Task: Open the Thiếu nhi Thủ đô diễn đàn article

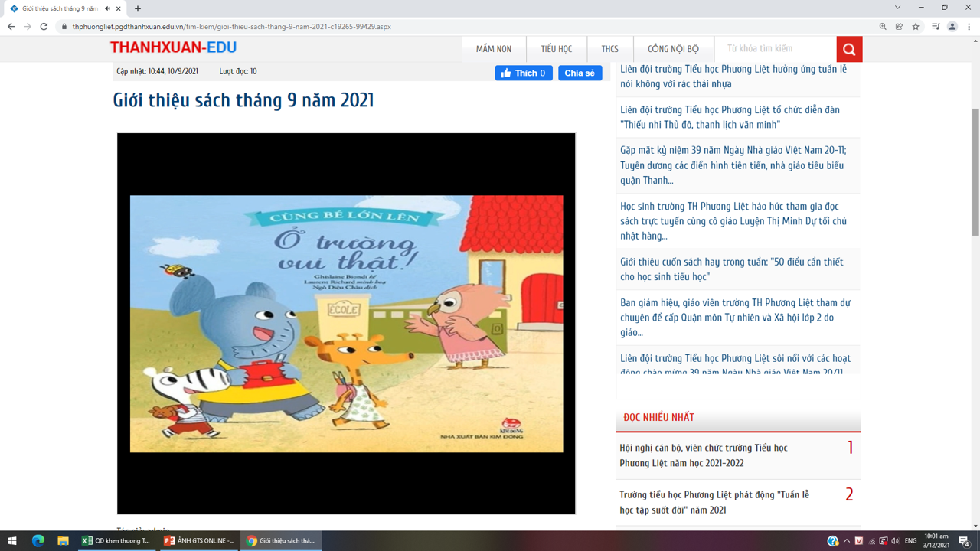Action: [x=730, y=117]
